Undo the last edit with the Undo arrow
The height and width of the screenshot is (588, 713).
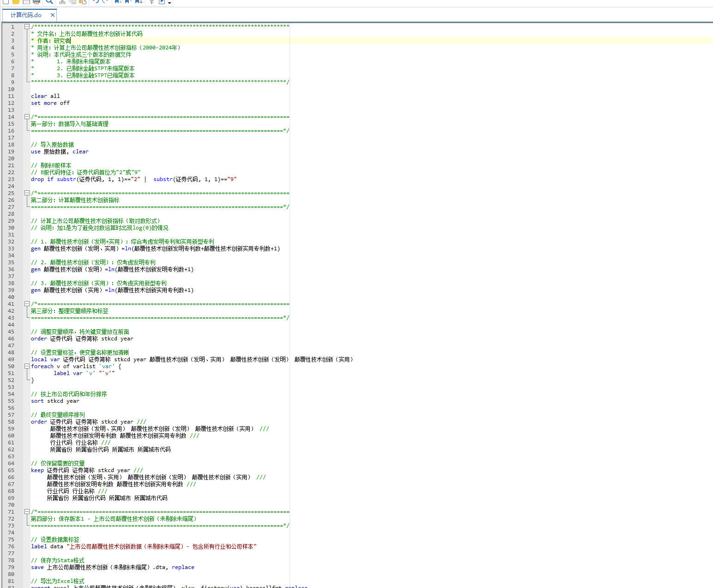pos(96,2)
